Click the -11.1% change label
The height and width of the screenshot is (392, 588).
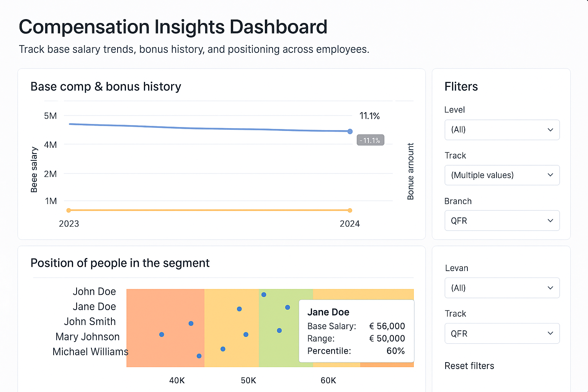coord(370,140)
